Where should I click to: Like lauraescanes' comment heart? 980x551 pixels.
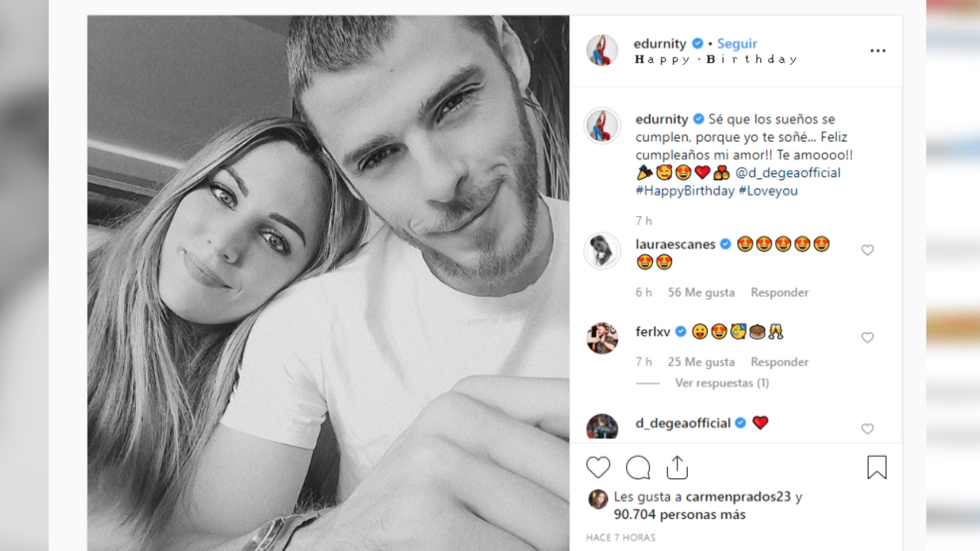pyautogui.click(x=867, y=250)
